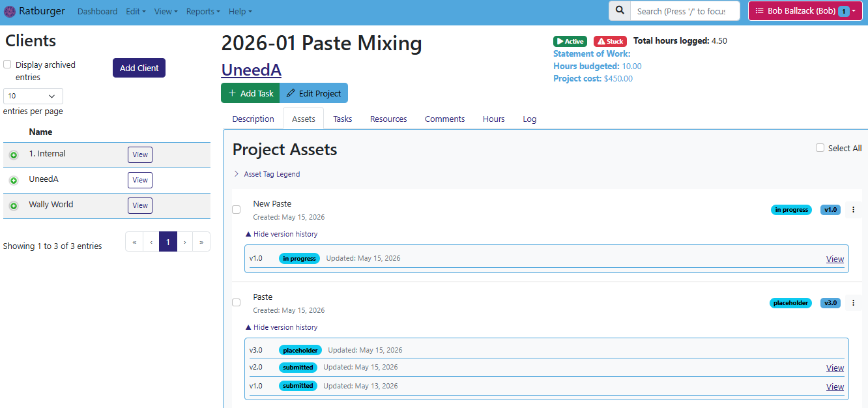Click green plus icon beside UneedA client
This screenshot has height=408, width=868.
(14, 181)
